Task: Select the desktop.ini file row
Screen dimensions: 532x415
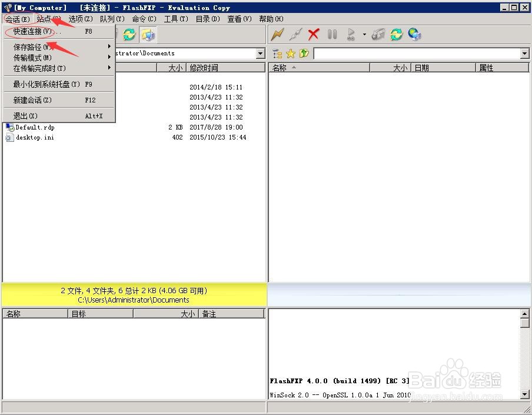Action: (134, 137)
